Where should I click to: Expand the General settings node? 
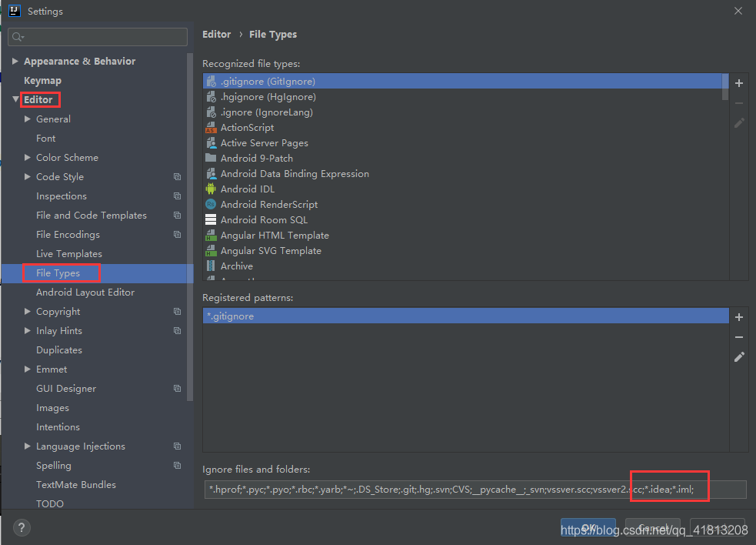pos(28,119)
